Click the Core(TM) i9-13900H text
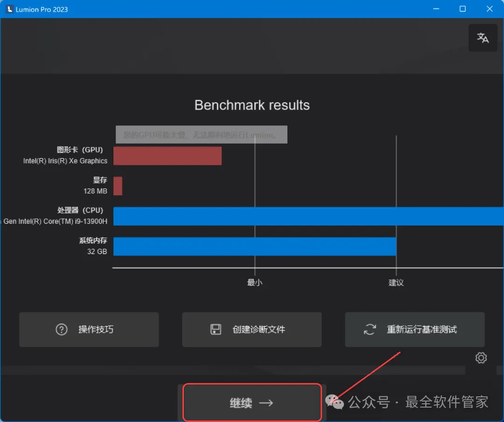This screenshot has width=504, height=422. click(x=75, y=221)
